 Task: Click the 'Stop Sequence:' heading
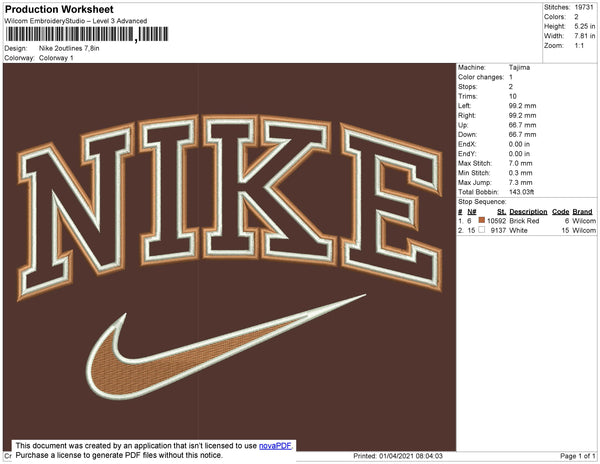(x=482, y=202)
